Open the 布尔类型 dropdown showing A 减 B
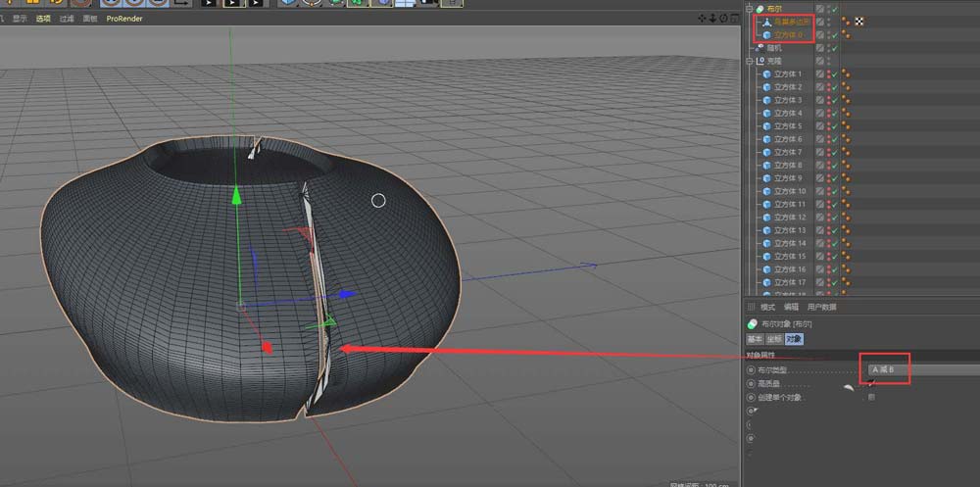The width and height of the screenshot is (980, 487). coord(924,369)
